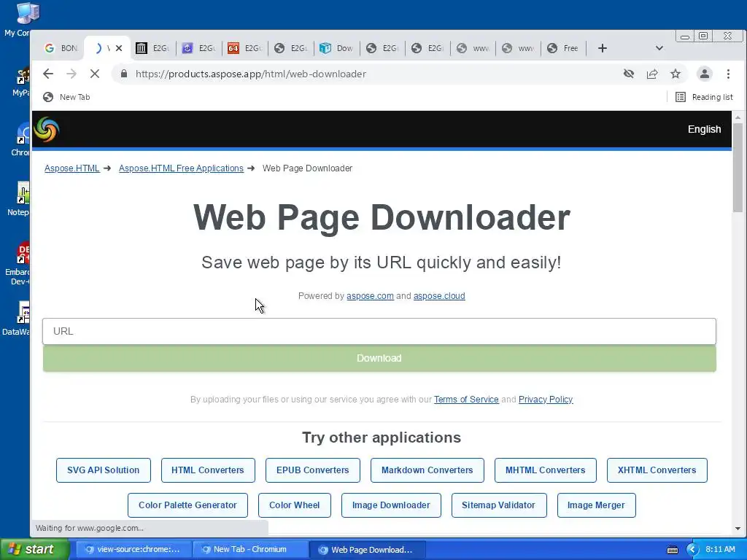
Task: Switch to the Google BON tab
Action: coord(61,48)
